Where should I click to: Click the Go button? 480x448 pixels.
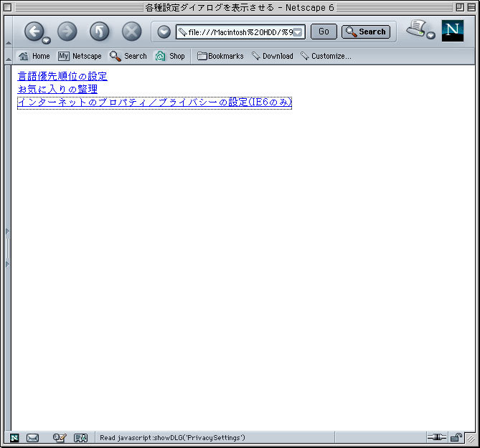[324, 32]
